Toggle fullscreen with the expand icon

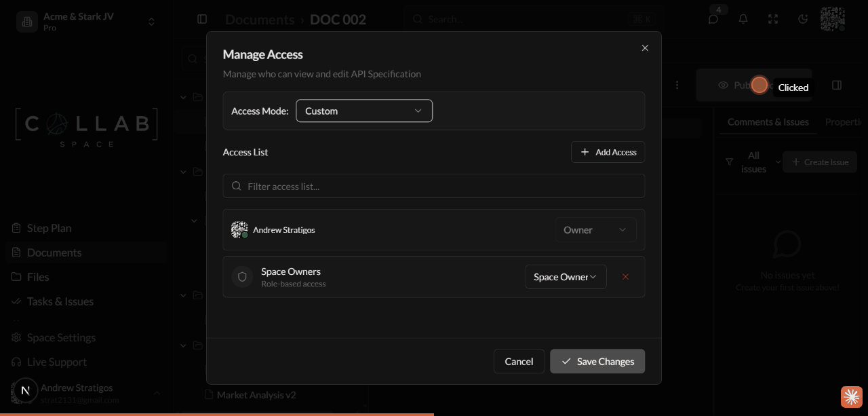click(773, 19)
